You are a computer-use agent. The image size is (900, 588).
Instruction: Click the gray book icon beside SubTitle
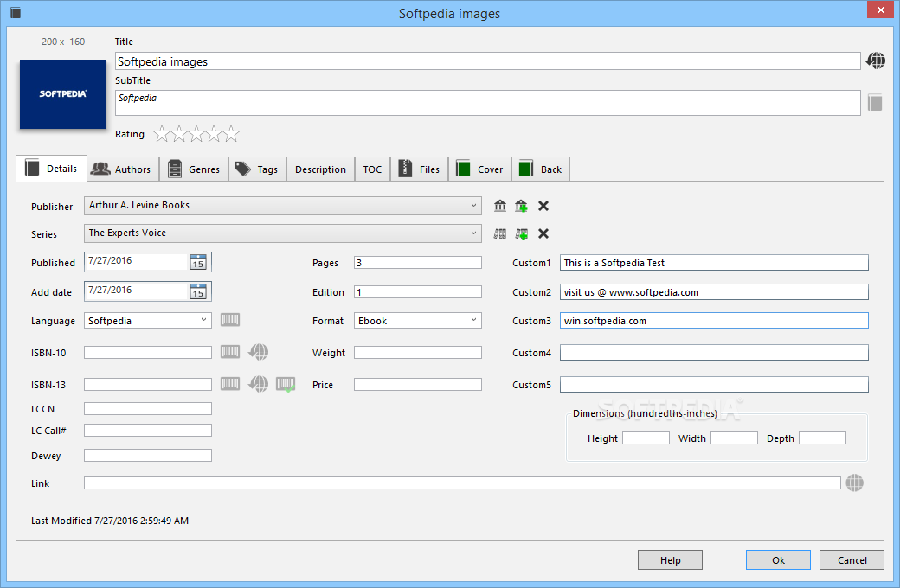875,103
